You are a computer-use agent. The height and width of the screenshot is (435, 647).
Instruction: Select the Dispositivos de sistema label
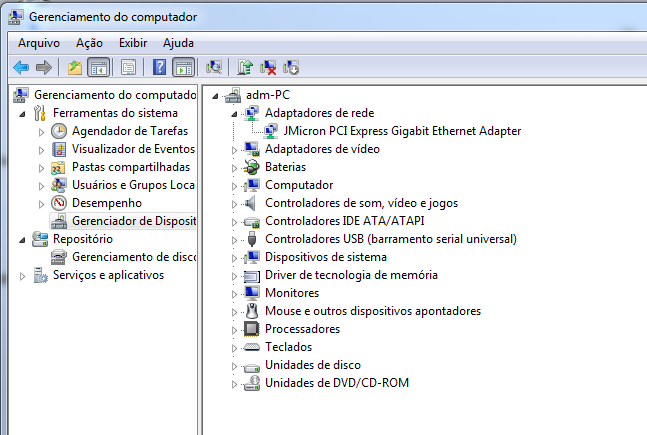click(326, 257)
